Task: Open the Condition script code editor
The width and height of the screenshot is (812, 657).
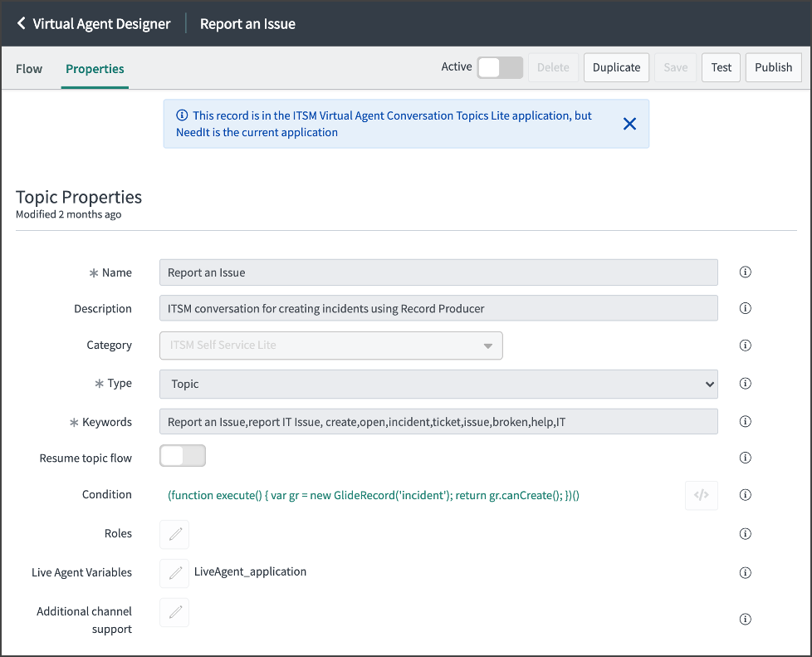Action: 701,495
